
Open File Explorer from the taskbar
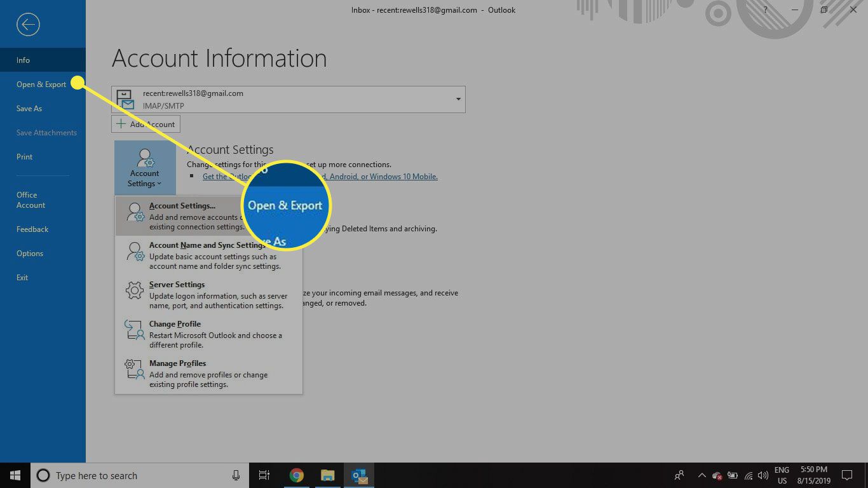click(327, 475)
